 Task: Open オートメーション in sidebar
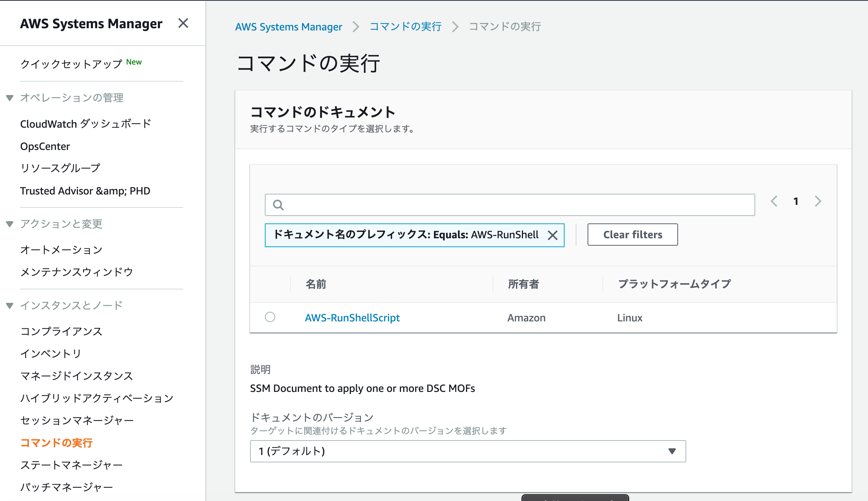click(x=61, y=250)
